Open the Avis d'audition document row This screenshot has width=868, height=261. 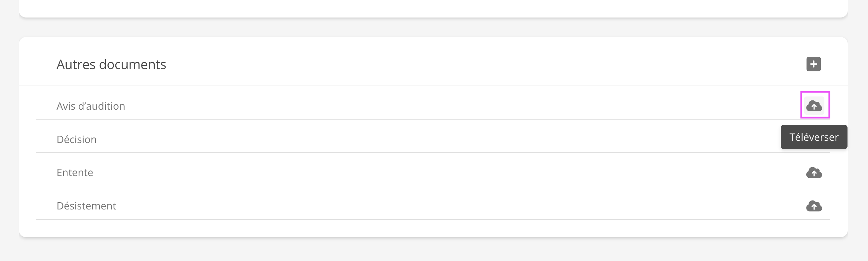click(x=404, y=106)
